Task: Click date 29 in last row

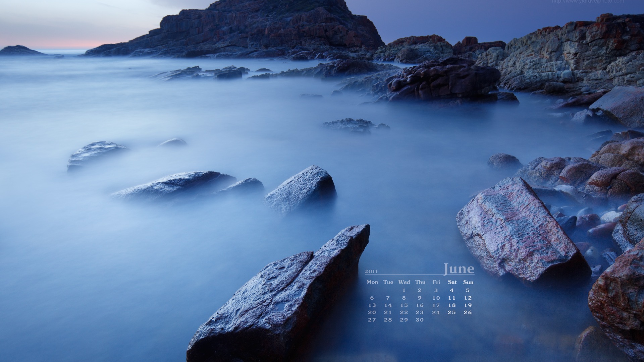Action: click(x=404, y=320)
